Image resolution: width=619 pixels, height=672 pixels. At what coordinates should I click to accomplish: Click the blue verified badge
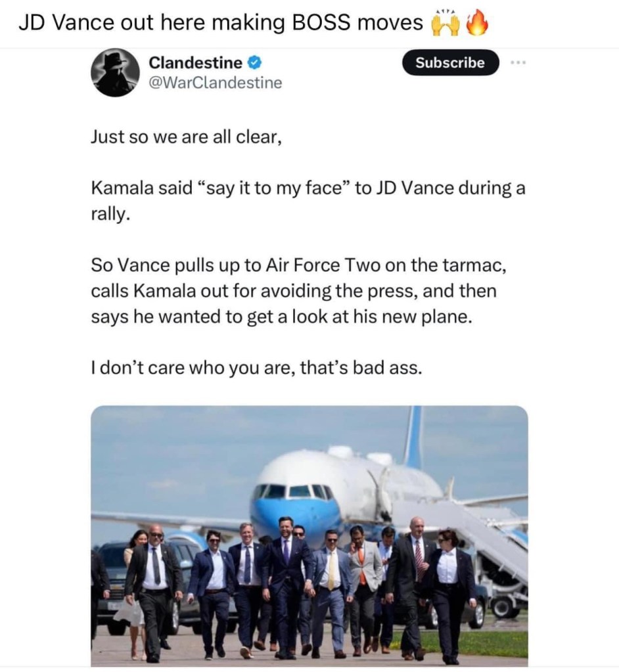coord(256,64)
